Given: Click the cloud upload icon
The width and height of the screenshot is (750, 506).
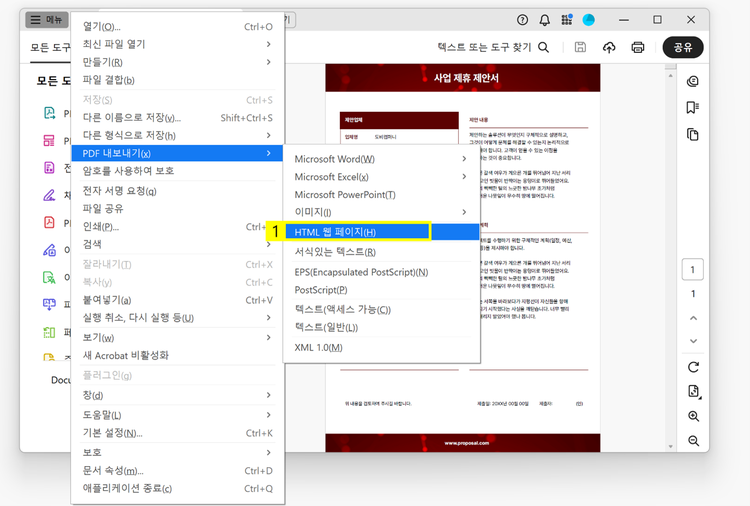Looking at the screenshot, I should [609, 47].
